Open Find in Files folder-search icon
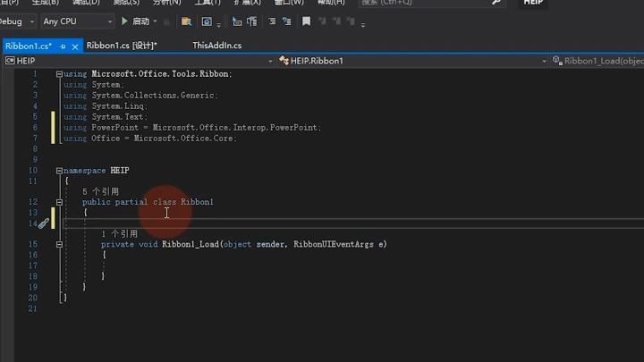 [186, 21]
